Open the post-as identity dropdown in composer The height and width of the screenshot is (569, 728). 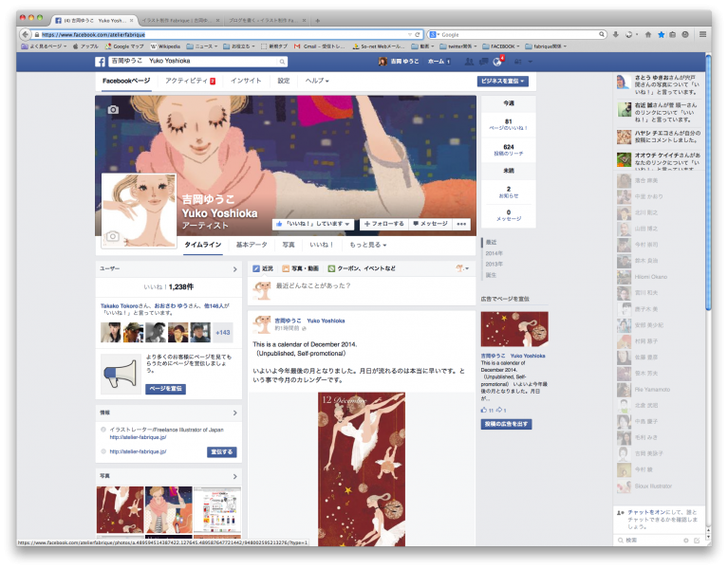click(462, 268)
